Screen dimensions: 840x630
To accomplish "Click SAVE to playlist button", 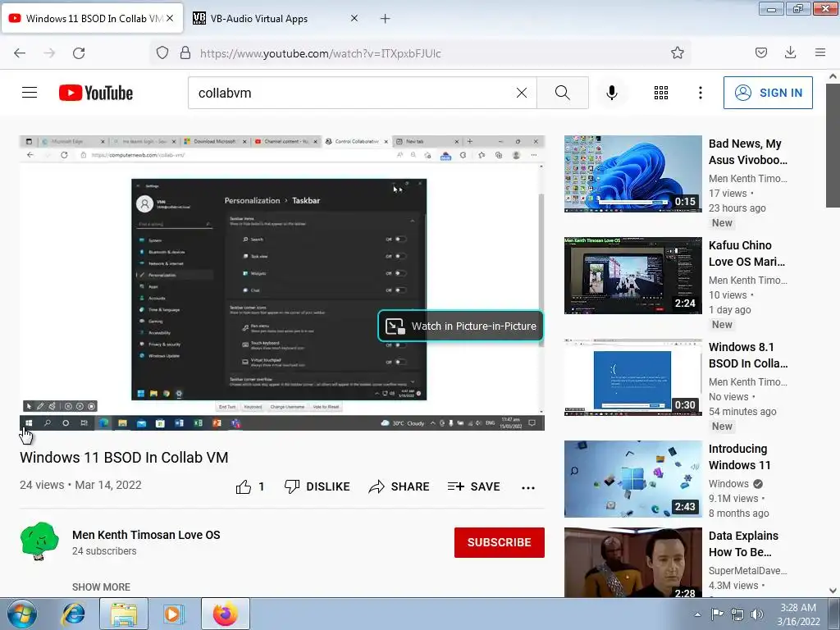I will pos(474,486).
